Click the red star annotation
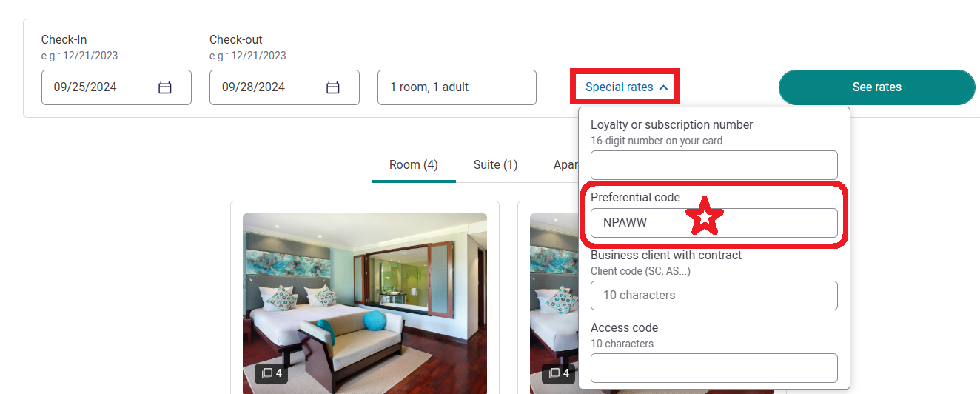 [705, 217]
